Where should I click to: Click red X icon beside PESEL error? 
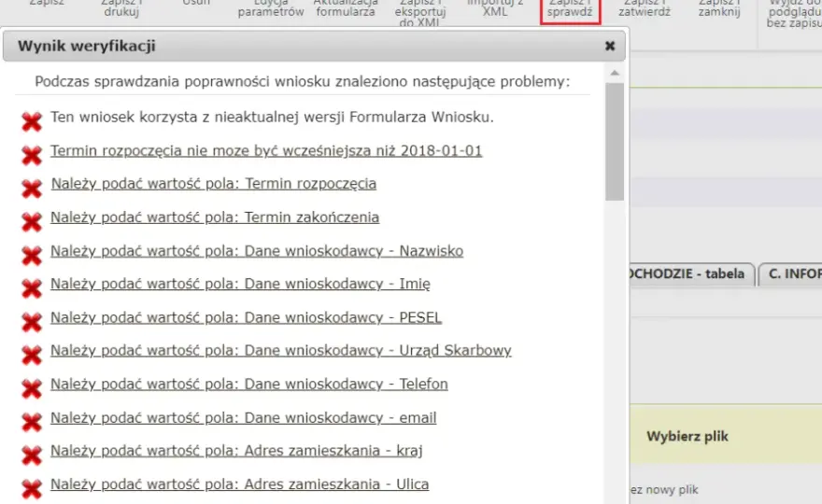click(x=32, y=322)
